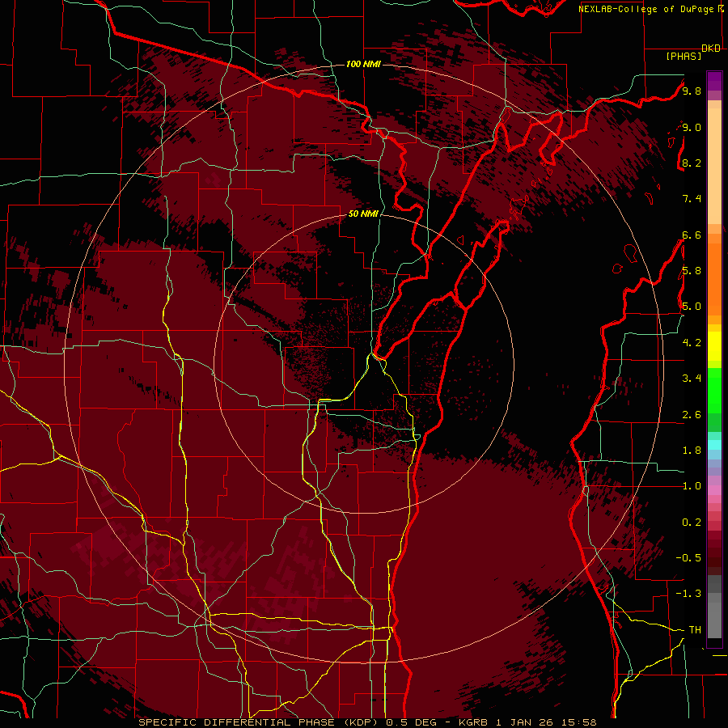Image resolution: width=728 pixels, height=728 pixels.
Task: Click the 1.8 value on the color scale
Action: [692, 451]
